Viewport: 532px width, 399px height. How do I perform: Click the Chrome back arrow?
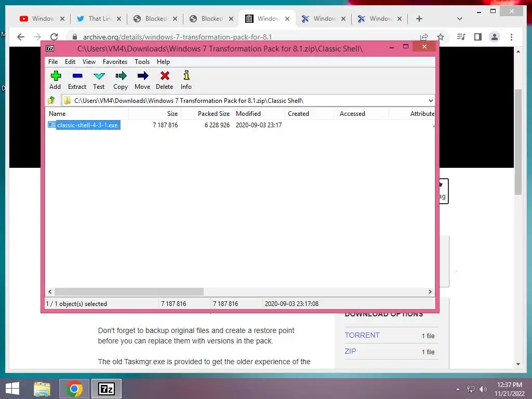21,37
